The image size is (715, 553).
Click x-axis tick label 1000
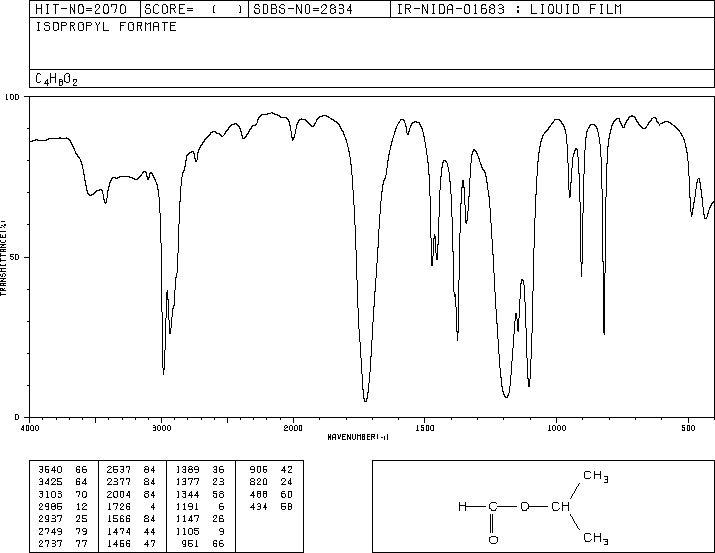point(557,428)
